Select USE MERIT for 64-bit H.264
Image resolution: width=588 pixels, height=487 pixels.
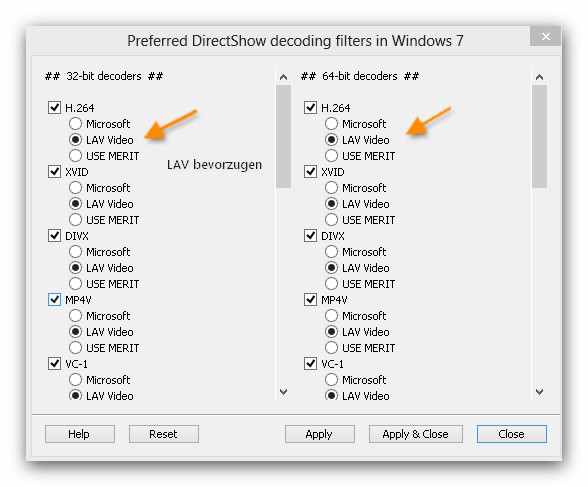click(x=332, y=156)
